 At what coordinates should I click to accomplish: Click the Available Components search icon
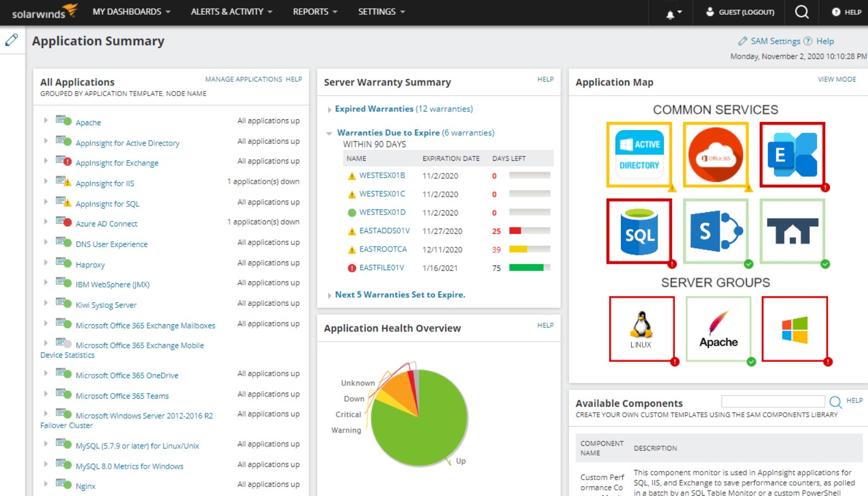835,402
